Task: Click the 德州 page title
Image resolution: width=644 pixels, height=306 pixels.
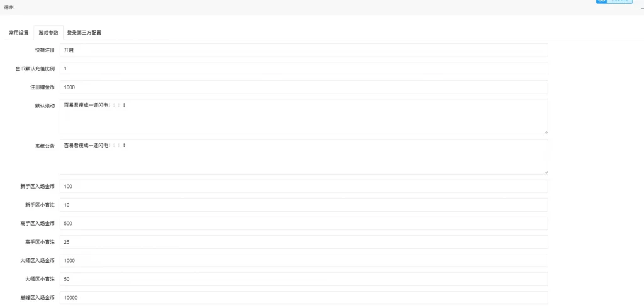Action: [9, 7]
